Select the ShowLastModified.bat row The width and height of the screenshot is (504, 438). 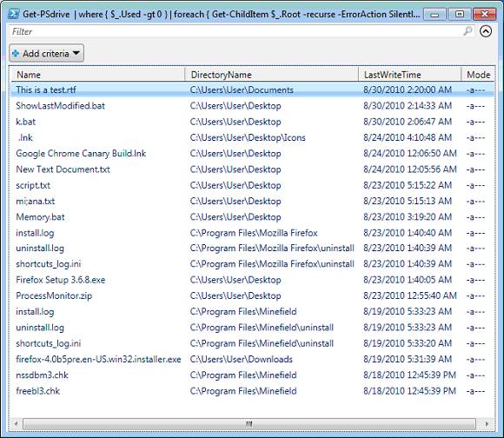pos(252,106)
